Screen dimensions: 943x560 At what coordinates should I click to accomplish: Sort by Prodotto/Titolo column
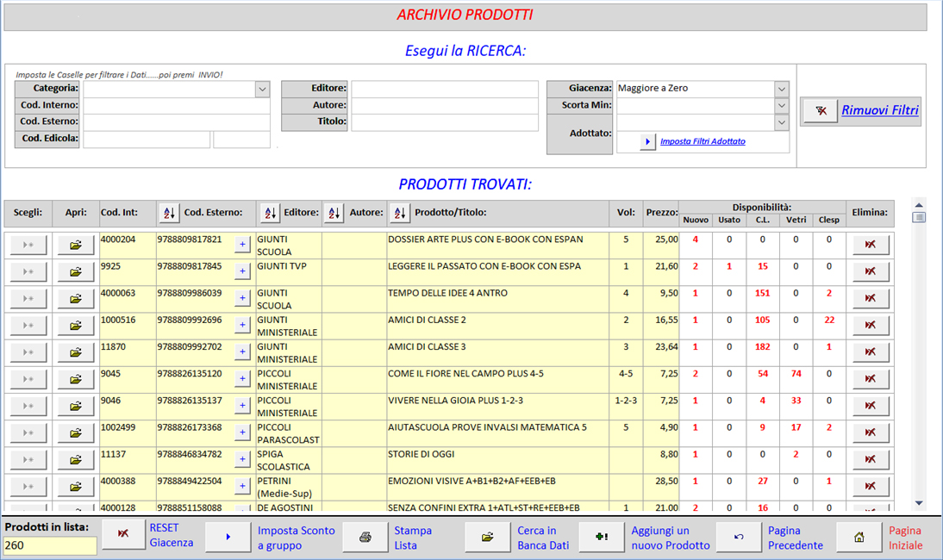[x=399, y=213]
